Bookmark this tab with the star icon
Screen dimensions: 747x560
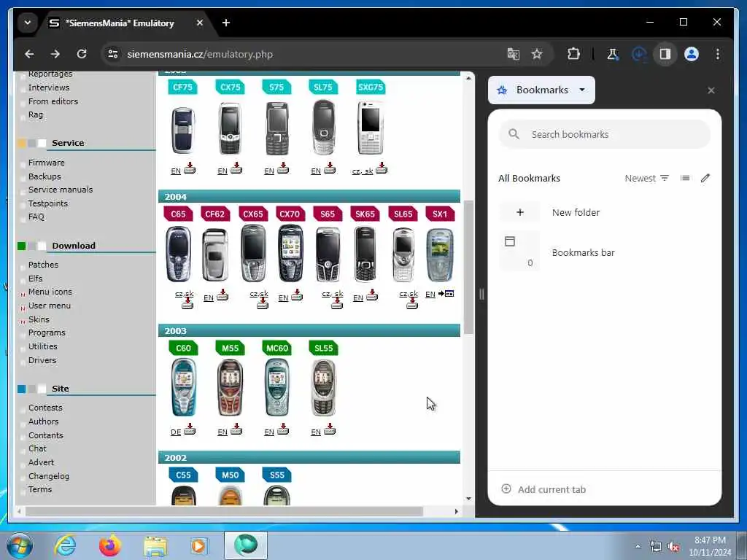[537, 54]
